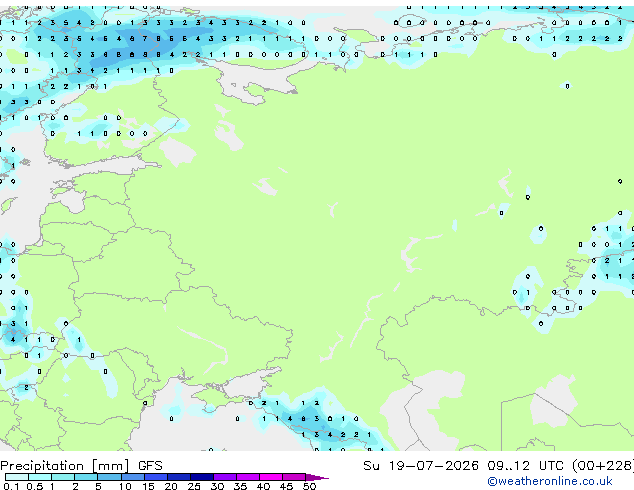Click the 10–15 mm legend swatch

(x=132, y=477)
